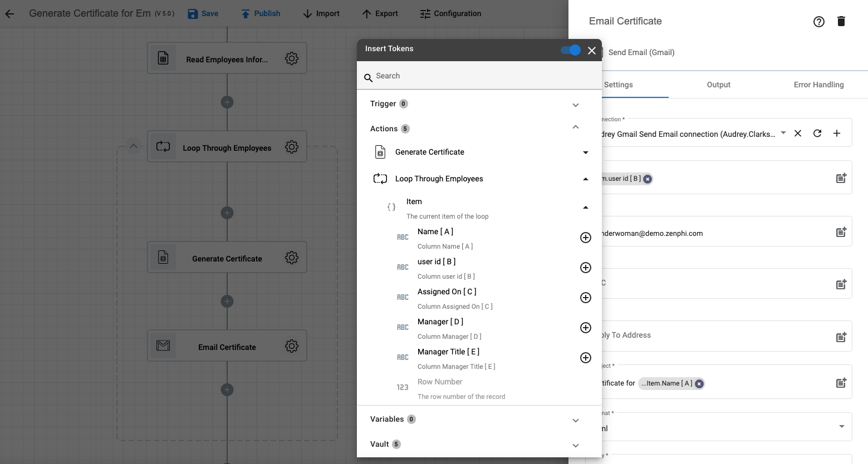This screenshot has width=868, height=464.
Task: Collapse the Item token node
Action: point(585,208)
